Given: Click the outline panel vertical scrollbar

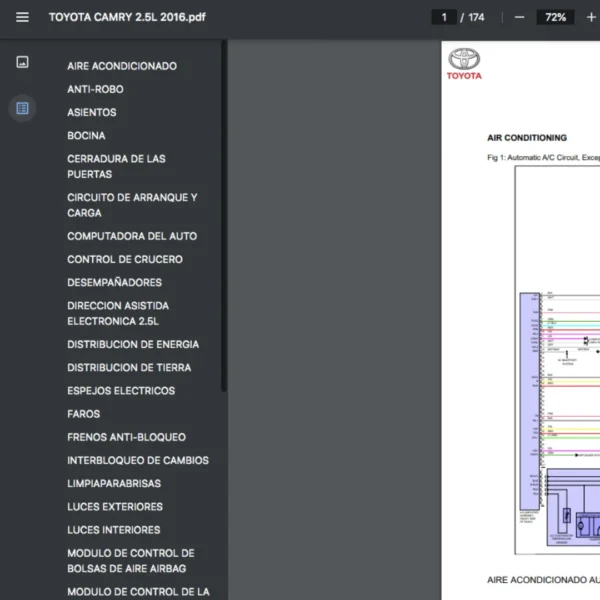Looking at the screenshot, I should point(224,220).
